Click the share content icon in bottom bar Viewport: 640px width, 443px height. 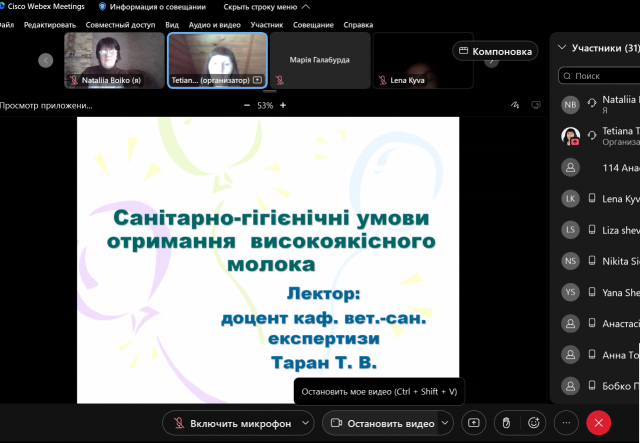click(473, 423)
